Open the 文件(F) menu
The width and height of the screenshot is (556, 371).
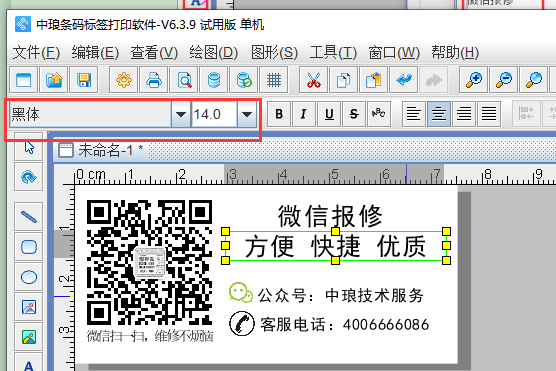point(36,53)
